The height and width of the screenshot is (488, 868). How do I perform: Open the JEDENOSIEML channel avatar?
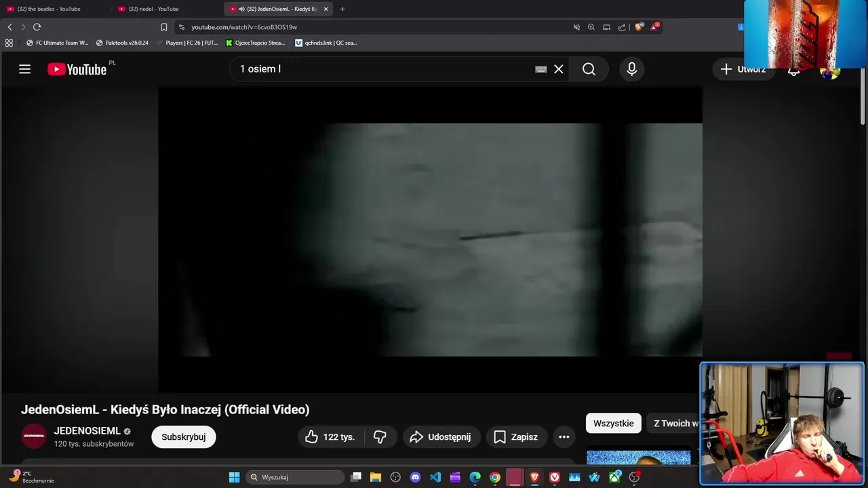pos(34,436)
